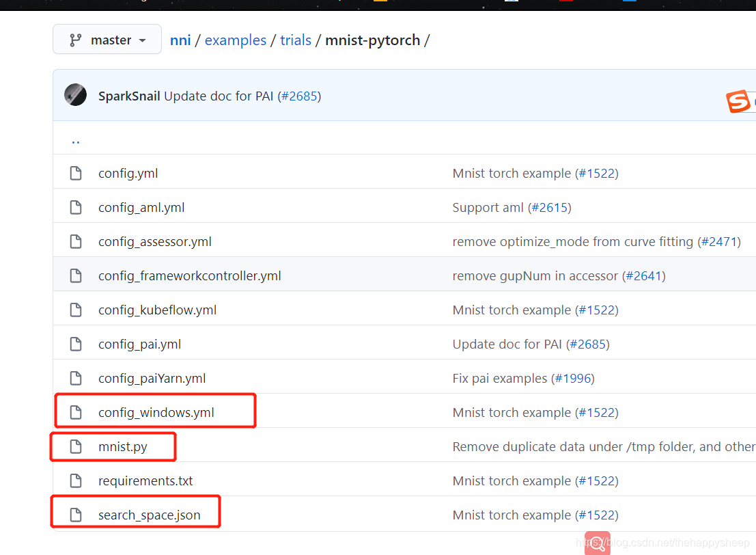Screen dimensions: 756x555
Task: Click the SparkSnail author name
Action: (128, 95)
